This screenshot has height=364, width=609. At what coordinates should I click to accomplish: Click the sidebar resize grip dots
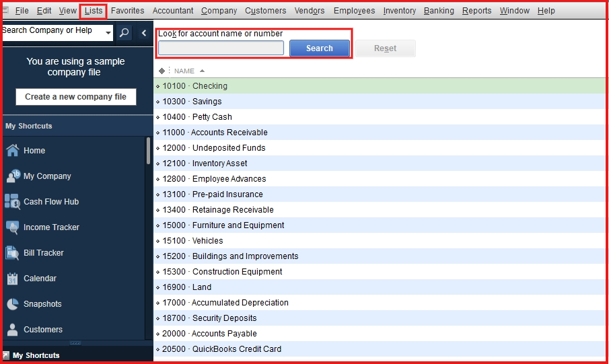tap(75, 343)
